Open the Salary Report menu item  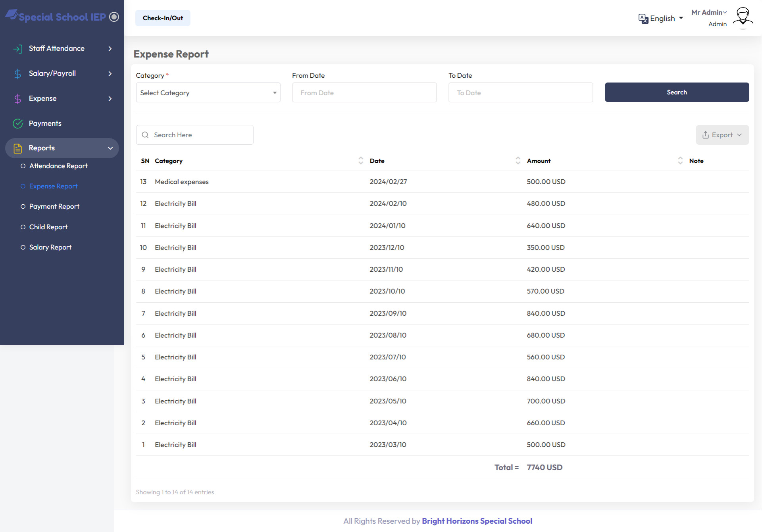[50, 248]
